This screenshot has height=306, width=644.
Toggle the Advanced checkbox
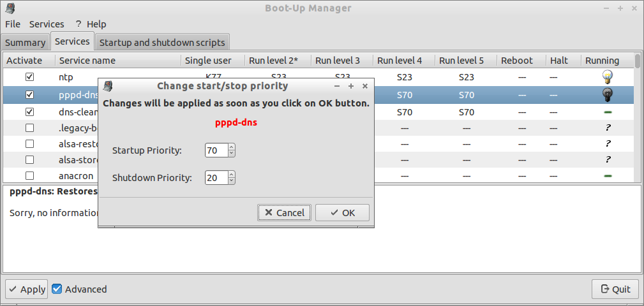pyautogui.click(x=57, y=289)
